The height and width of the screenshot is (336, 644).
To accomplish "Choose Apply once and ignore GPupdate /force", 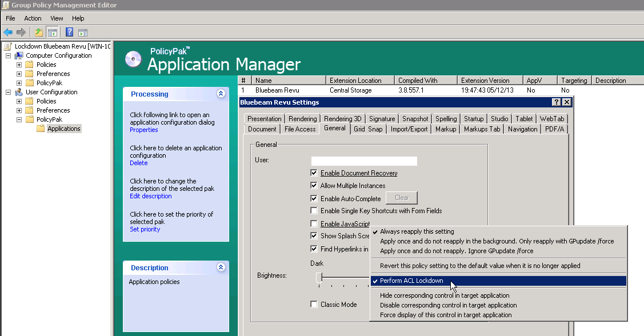I will tap(499, 251).
